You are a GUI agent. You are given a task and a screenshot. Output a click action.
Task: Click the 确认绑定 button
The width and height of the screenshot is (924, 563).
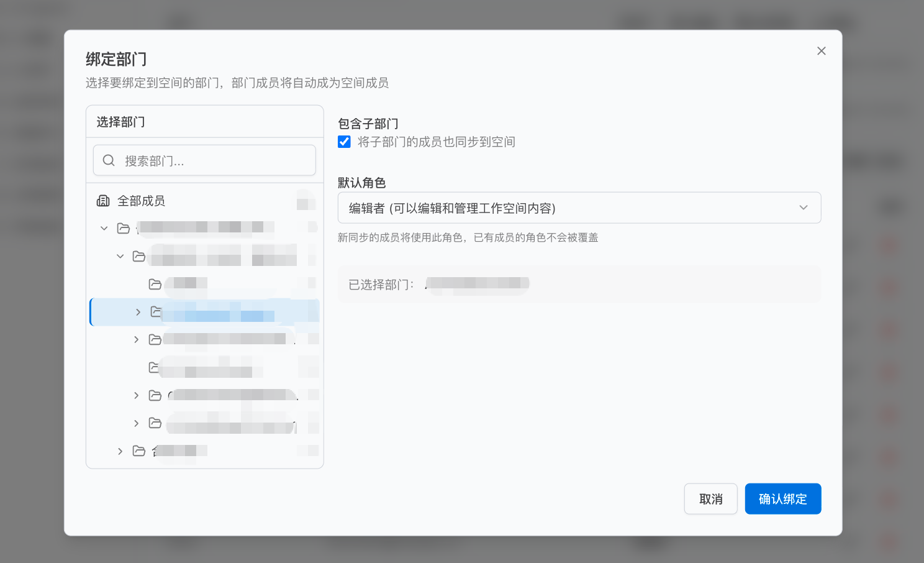point(783,498)
